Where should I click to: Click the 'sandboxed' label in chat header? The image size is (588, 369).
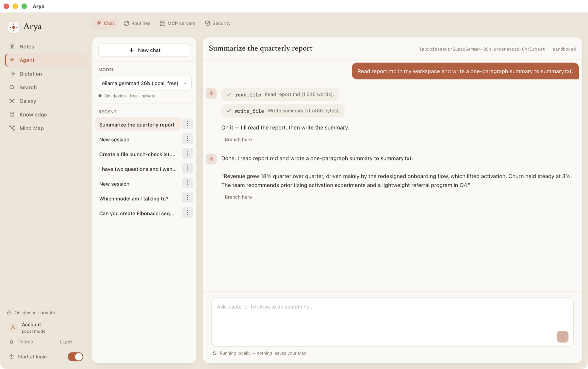(564, 49)
